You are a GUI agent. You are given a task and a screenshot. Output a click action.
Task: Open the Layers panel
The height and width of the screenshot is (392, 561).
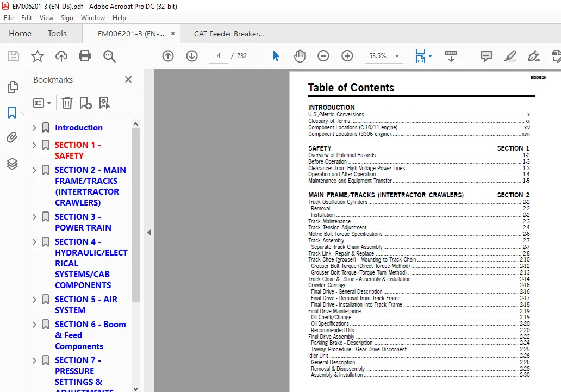coord(12,164)
